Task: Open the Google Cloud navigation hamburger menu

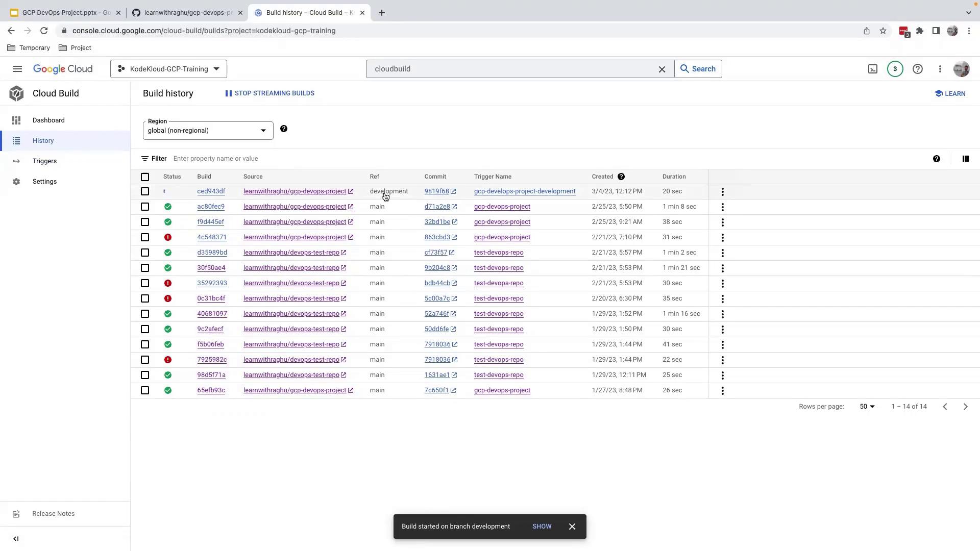Action: coord(17,69)
